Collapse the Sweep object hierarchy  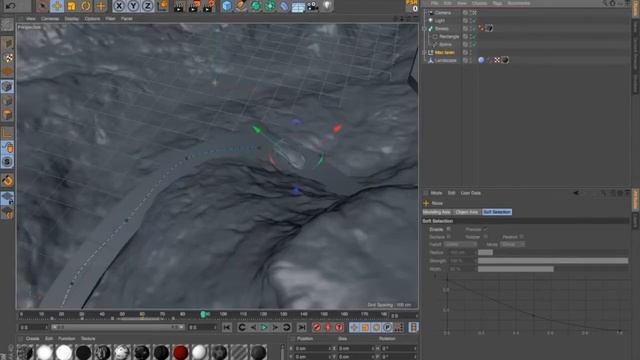coord(424,29)
